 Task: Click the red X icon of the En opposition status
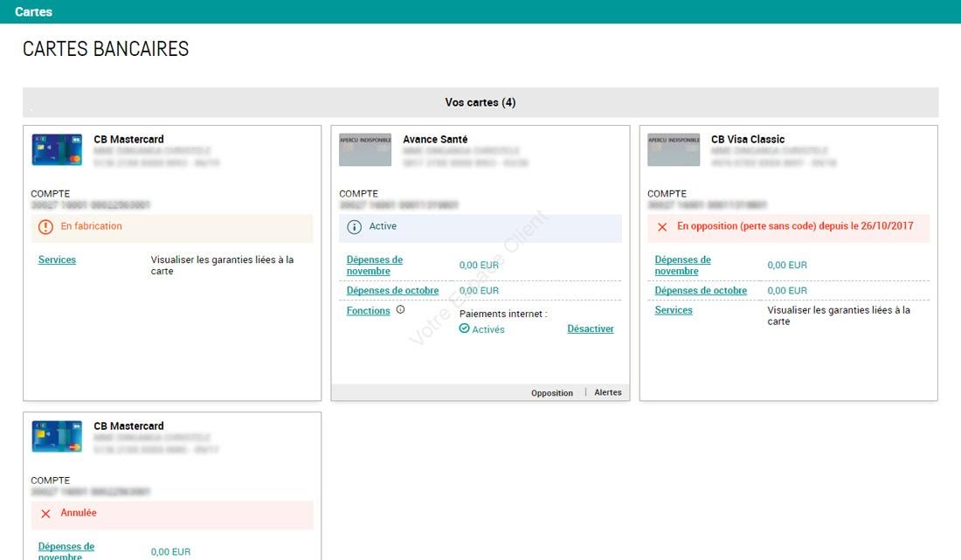click(662, 226)
